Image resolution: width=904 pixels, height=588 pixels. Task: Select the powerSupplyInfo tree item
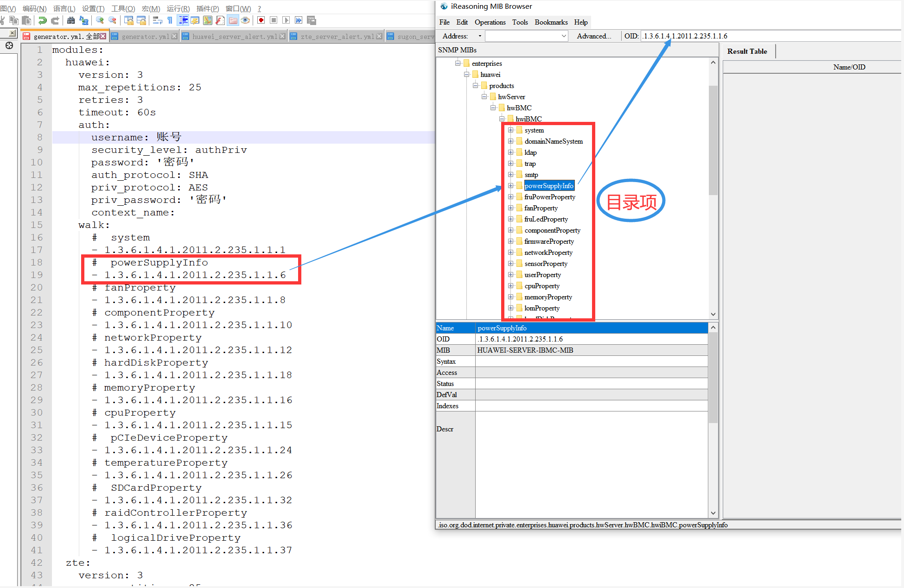click(549, 185)
